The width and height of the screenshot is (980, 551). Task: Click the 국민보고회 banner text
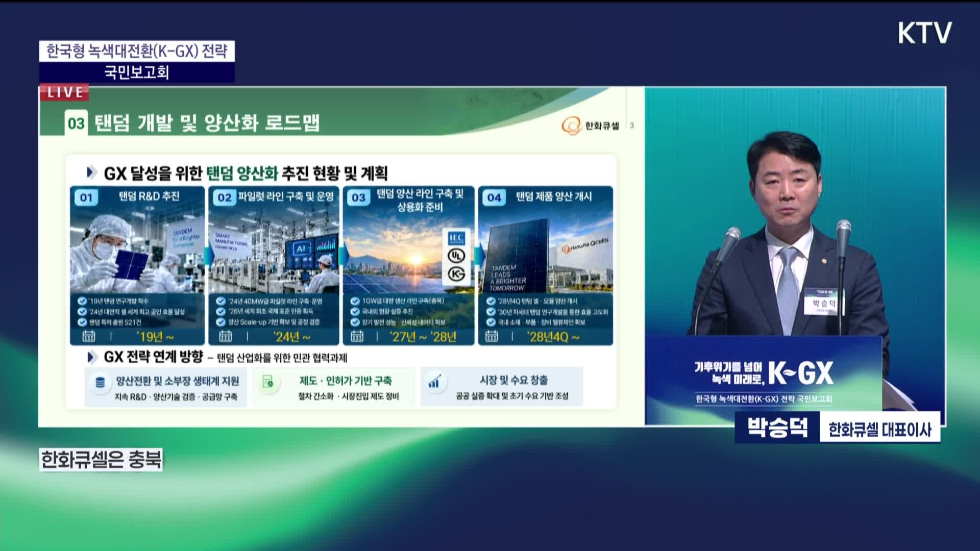(x=137, y=72)
